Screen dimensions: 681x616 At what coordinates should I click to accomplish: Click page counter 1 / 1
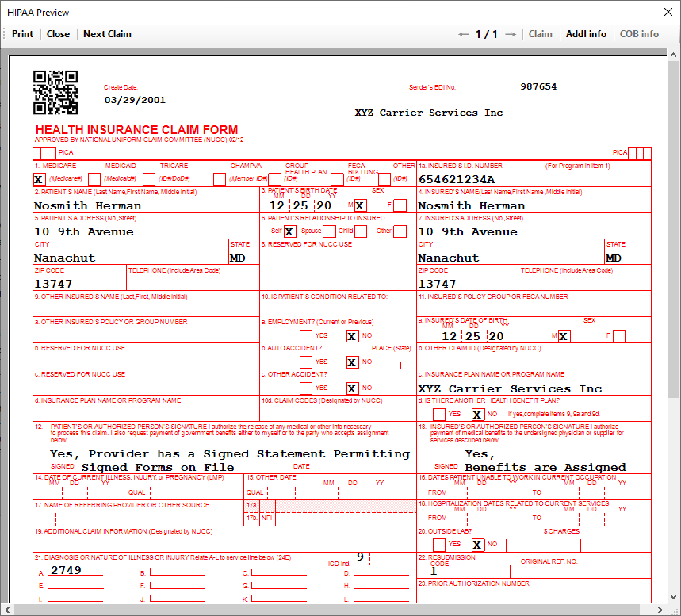click(x=487, y=34)
